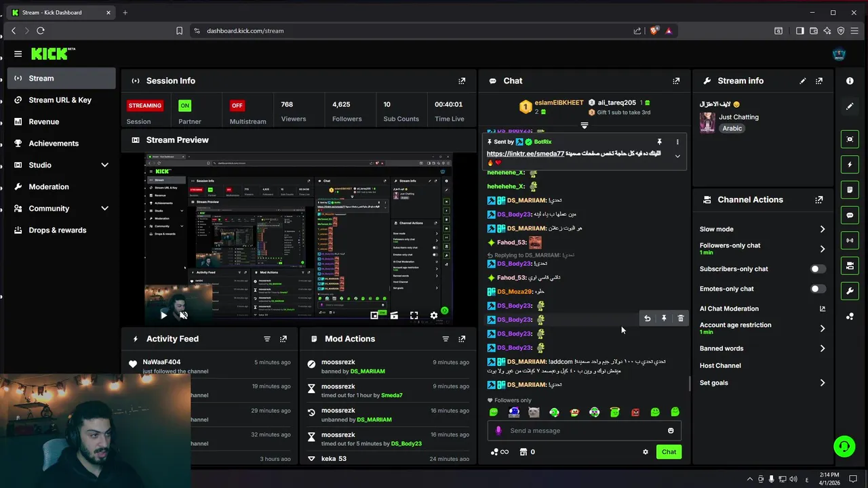
Task: Open the shop icon showing 0
Action: coord(527,452)
